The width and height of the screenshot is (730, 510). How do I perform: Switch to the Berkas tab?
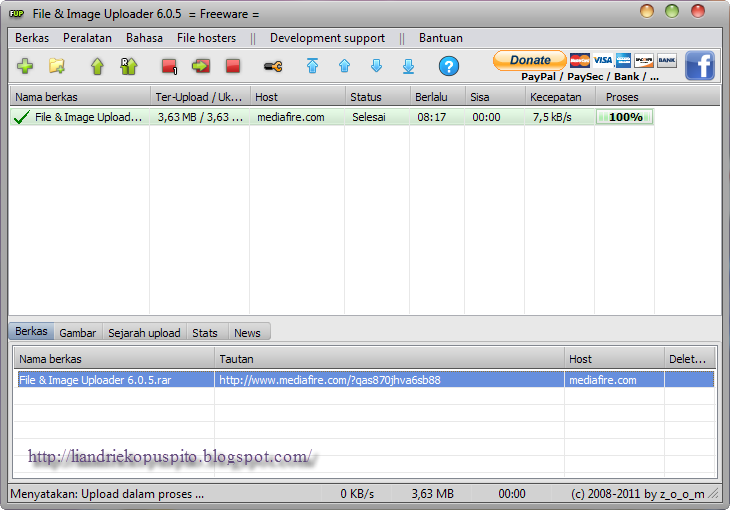31,331
